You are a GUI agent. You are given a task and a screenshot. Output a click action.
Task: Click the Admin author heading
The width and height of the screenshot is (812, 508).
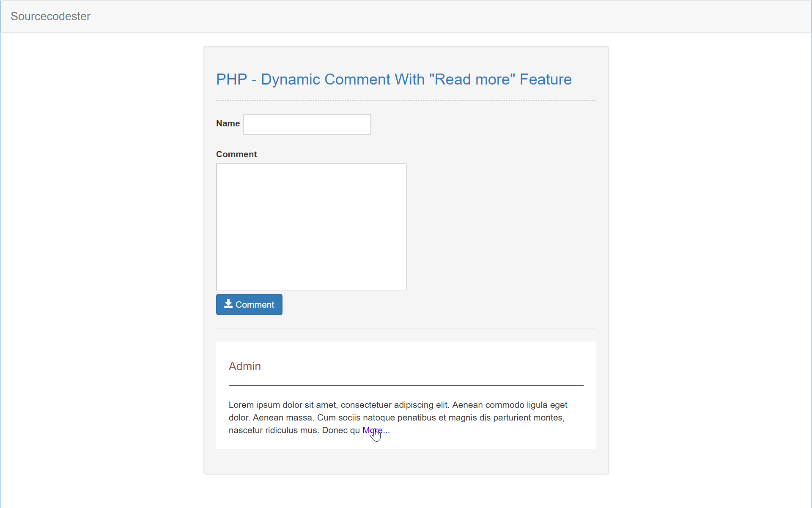[244, 366]
